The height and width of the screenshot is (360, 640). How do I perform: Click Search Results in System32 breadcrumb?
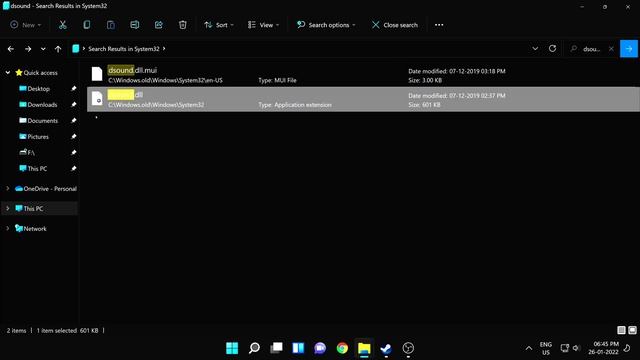tap(124, 49)
